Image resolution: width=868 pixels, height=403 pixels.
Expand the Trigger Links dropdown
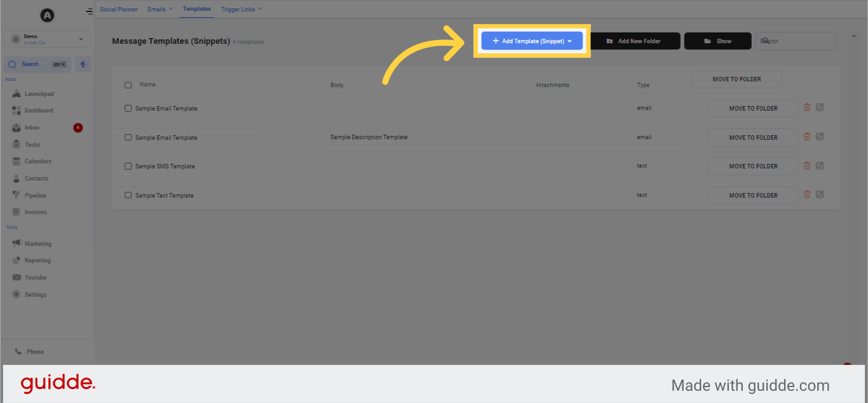pos(241,9)
